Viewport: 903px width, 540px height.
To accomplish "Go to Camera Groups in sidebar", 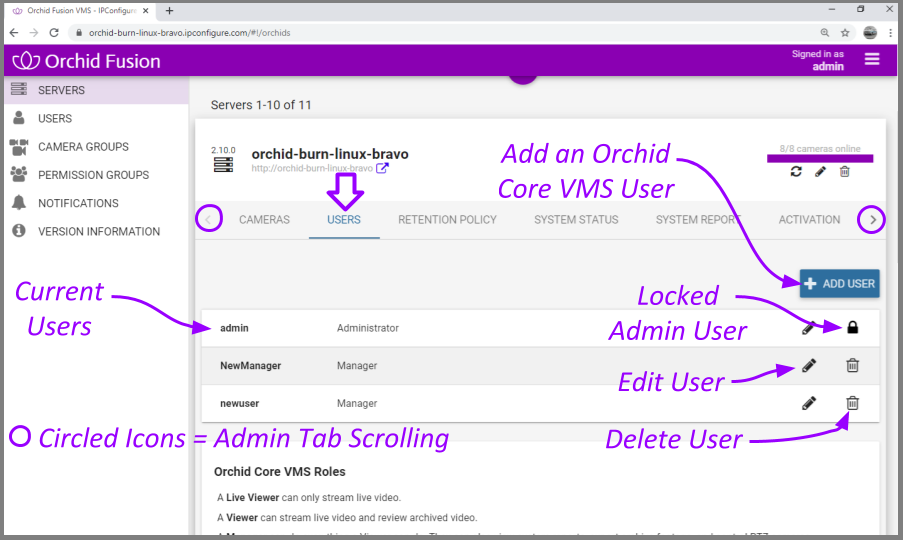I will click(96, 146).
